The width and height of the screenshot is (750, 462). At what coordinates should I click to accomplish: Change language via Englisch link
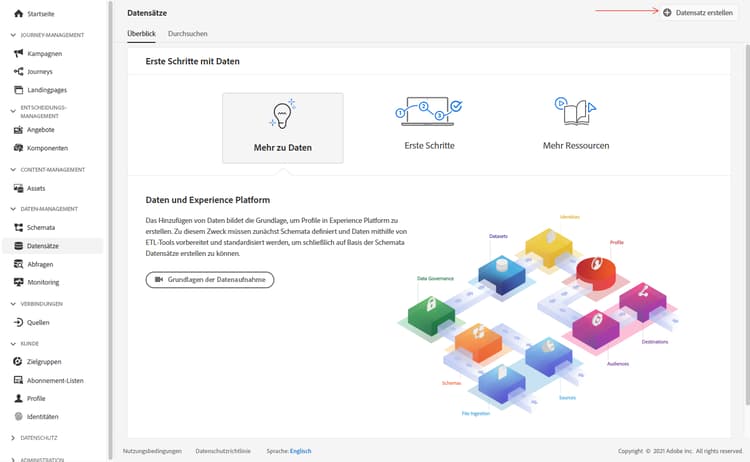300,451
